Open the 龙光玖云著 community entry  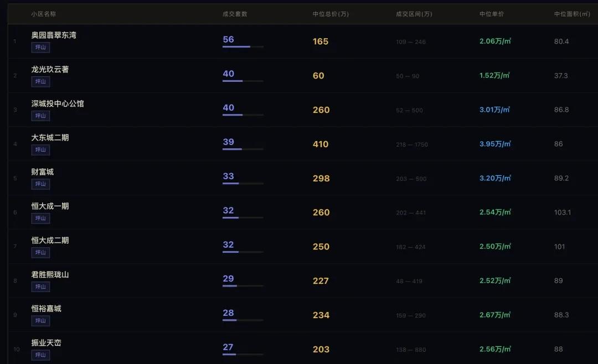tap(50, 70)
